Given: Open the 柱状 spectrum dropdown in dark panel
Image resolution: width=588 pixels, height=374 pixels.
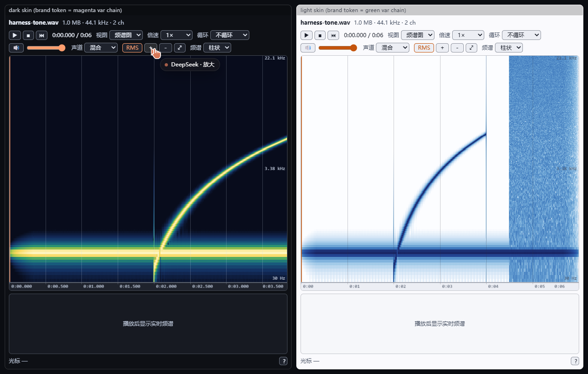Looking at the screenshot, I should click(x=217, y=48).
